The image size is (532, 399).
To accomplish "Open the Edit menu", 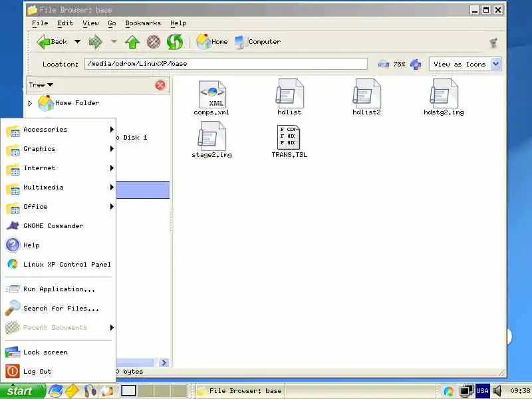I will click(x=65, y=23).
